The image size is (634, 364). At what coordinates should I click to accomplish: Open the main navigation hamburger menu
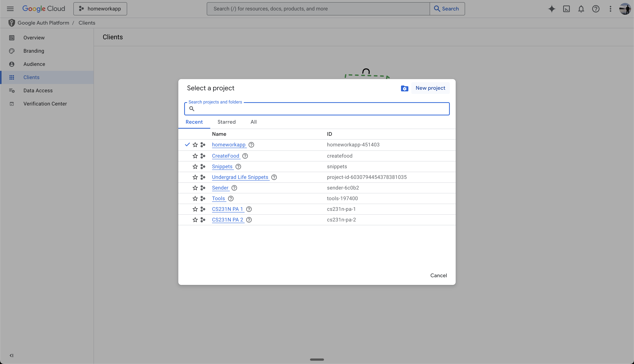pyautogui.click(x=10, y=9)
